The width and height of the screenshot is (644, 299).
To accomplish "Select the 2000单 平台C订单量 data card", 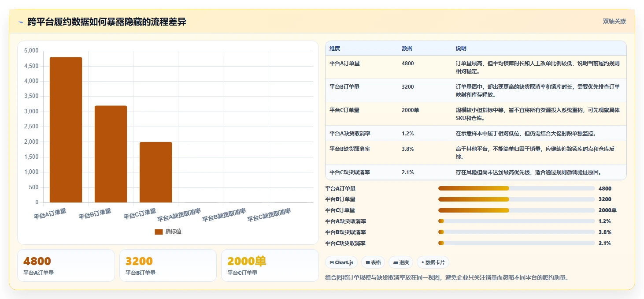I will tap(270, 265).
